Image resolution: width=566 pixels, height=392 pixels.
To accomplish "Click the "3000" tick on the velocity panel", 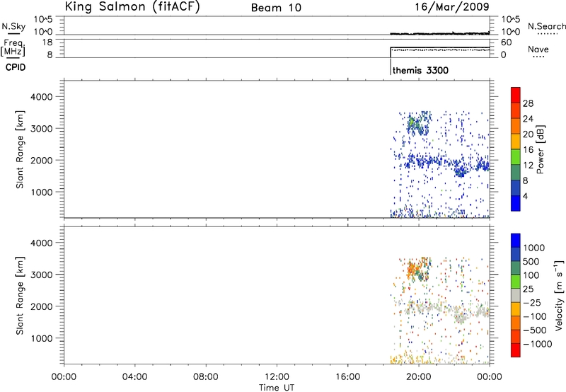I will click(42, 275).
